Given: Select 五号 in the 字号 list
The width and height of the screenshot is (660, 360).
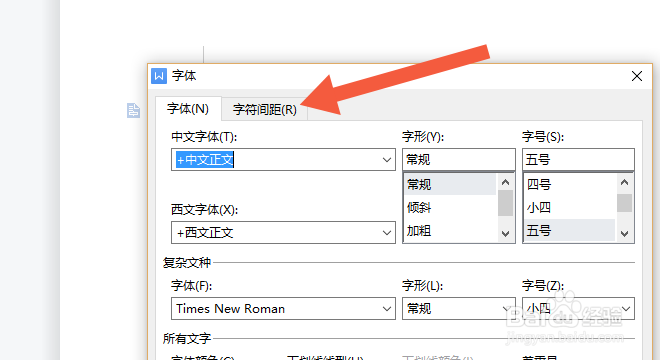Looking at the screenshot, I should point(570,230).
